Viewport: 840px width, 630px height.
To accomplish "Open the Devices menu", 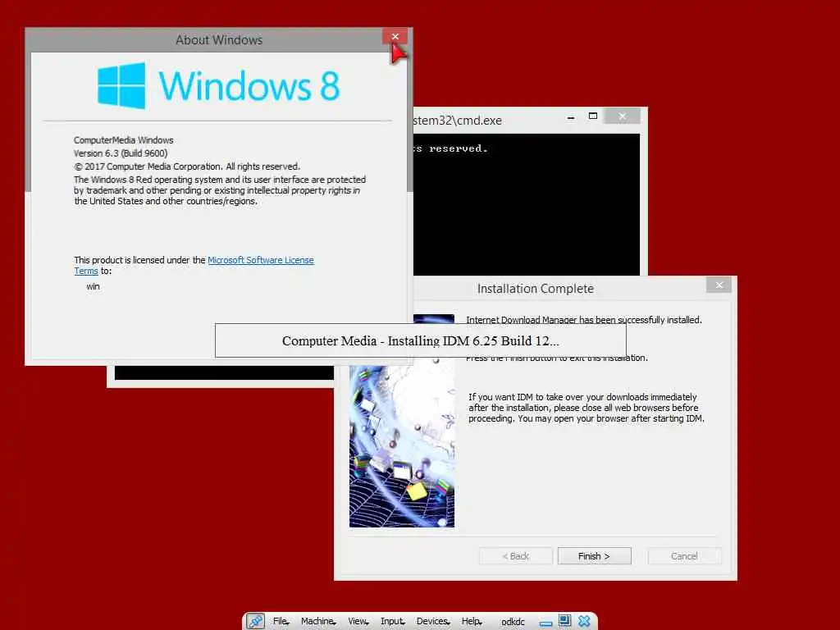I will [x=433, y=622].
